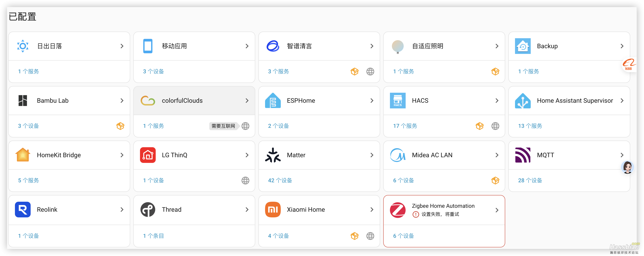Open the 42 devices link under Matter
The image size is (644, 256).
[x=280, y=180]
